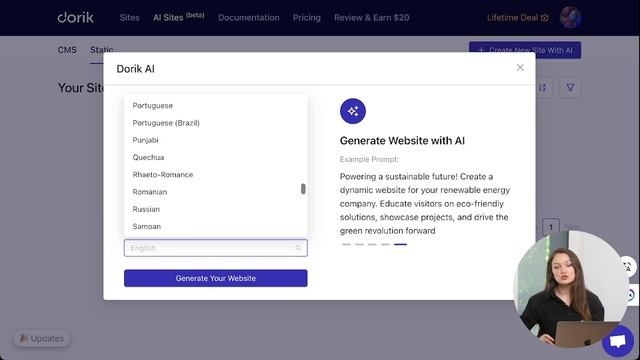Image resolution: width=640 pixels, height=360 pixels.
Task: Choose Quechua language
Action: (x=216, y=157)
